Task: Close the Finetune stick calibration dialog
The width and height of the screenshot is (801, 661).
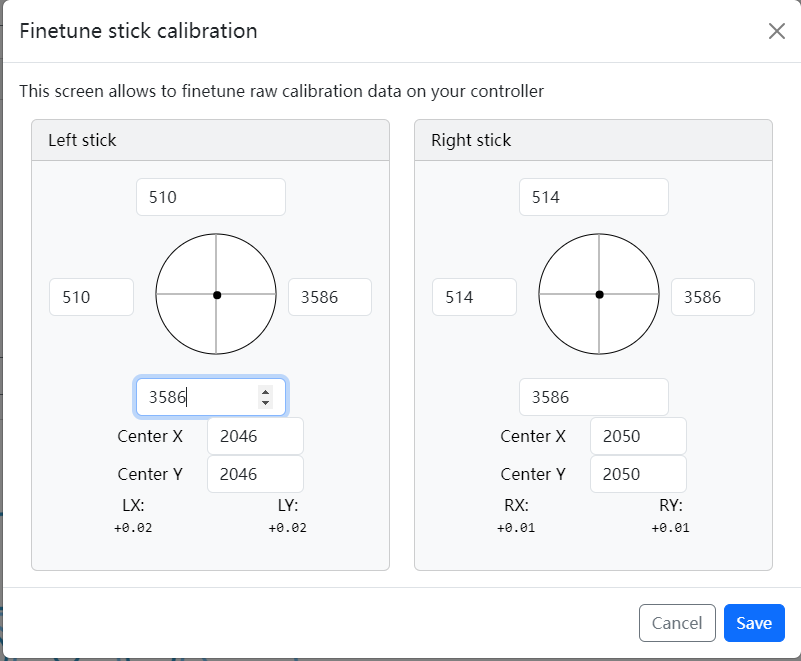Action: (776, 31)
